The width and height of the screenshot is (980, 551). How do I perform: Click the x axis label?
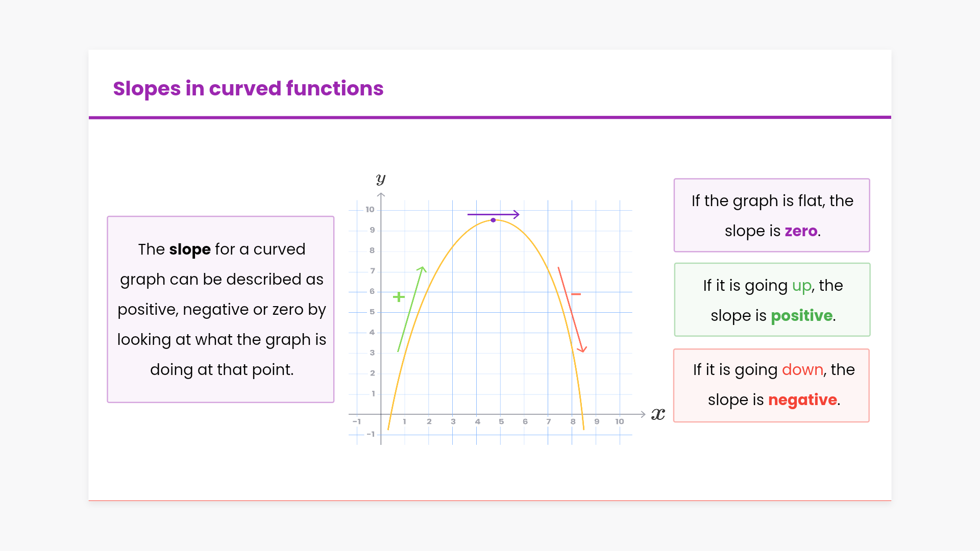(658, 414)
